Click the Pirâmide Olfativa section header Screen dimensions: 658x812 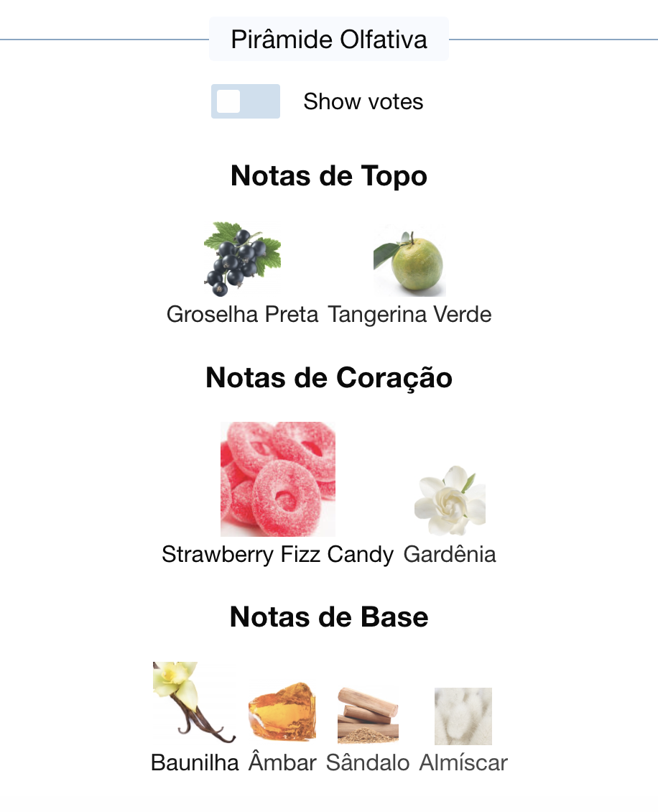(329, 40)
